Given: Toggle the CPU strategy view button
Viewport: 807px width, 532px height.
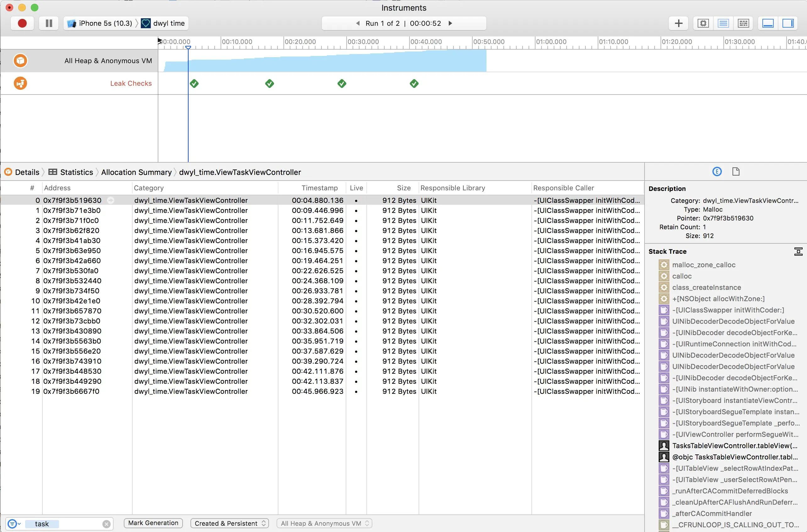Looking at the screenshot, I should tap(703, 24).
